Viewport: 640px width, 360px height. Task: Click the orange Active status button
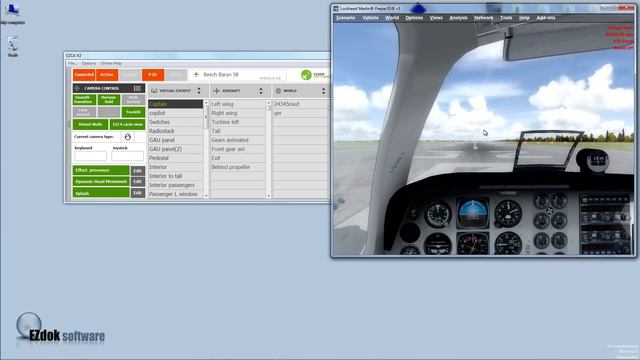(x=107, y=75)
